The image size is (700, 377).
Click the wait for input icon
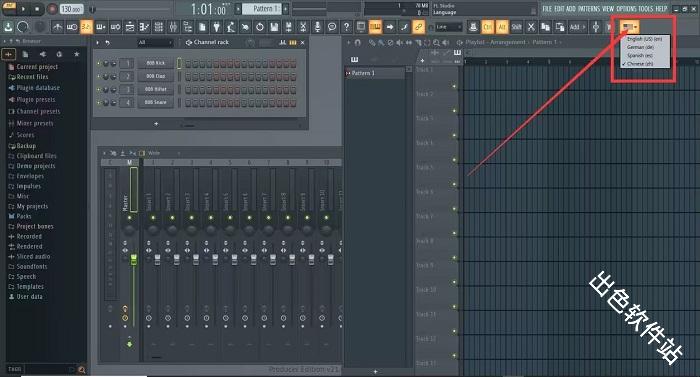click(72, 27)
